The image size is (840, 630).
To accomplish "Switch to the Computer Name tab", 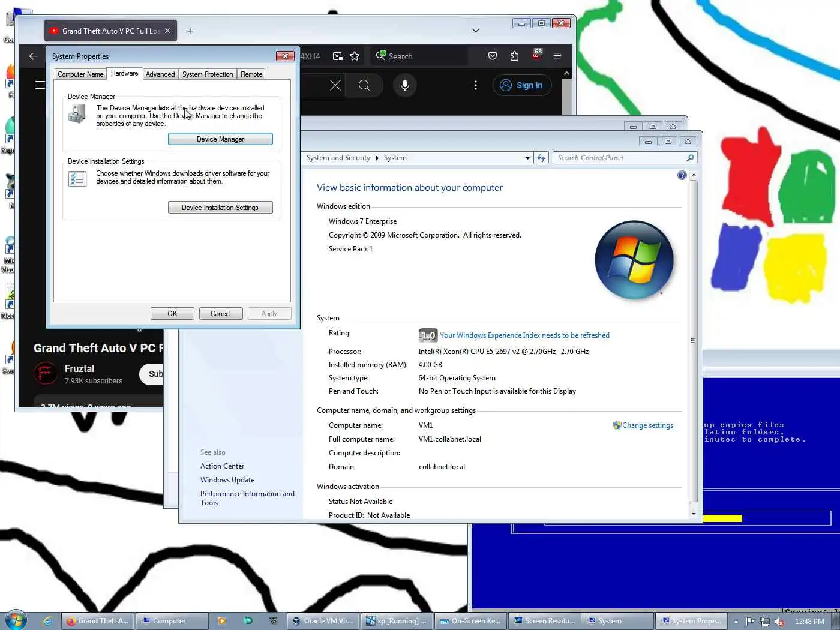I will coord(80,74).
